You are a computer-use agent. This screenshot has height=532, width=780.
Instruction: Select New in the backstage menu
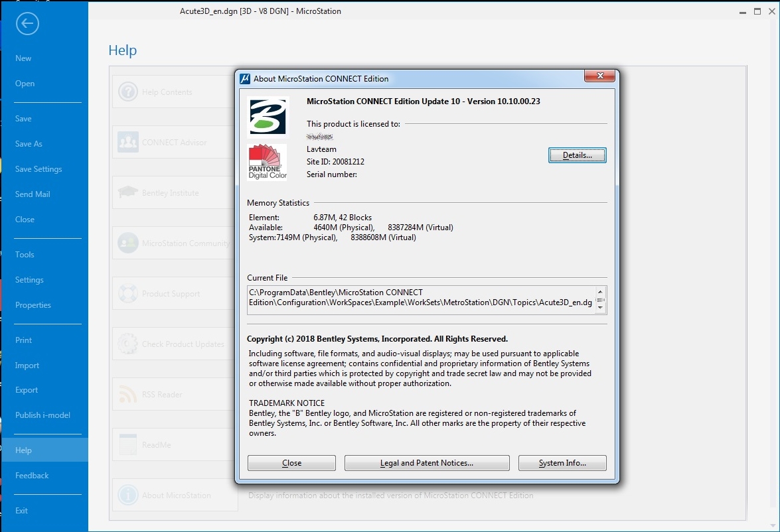tap(23, 58)
